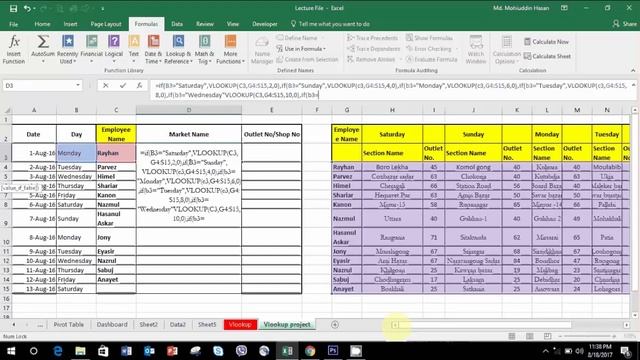The image size is (640, 360).
Task: Open Recently Used functions list
Action: tap(67, 49)
